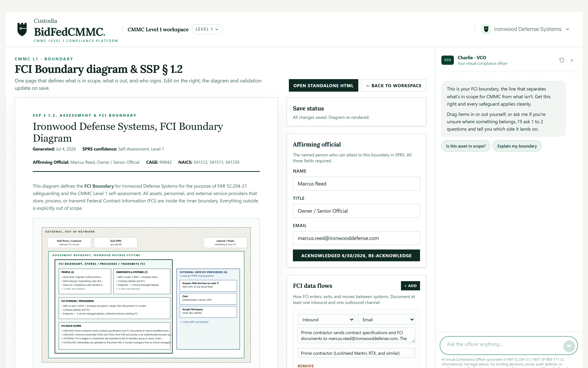Click the Affirming Official 'Marcus Reed' line in the SSP
The width and height of the screenshot is (588, 368).
click(86, 162)
